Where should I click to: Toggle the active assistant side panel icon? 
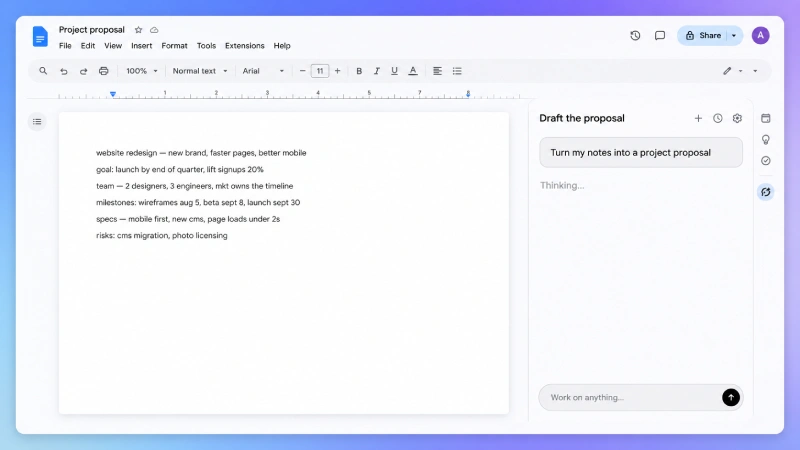point(766,192)
